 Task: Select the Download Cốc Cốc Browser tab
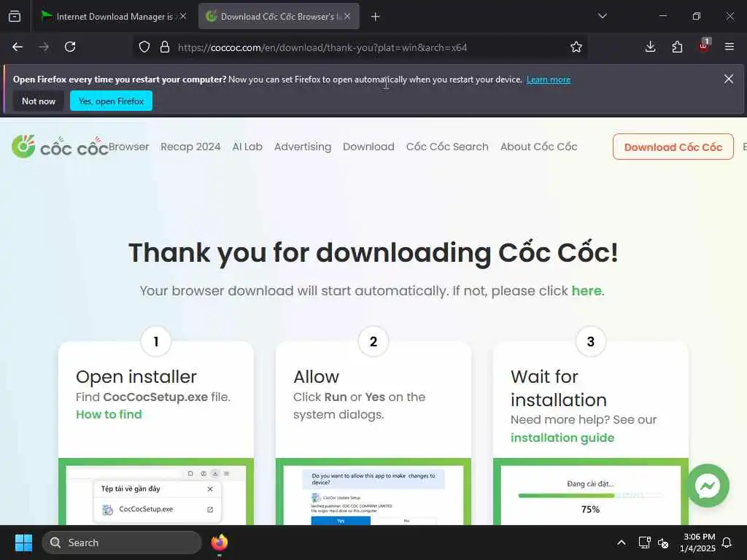(279, 17)
